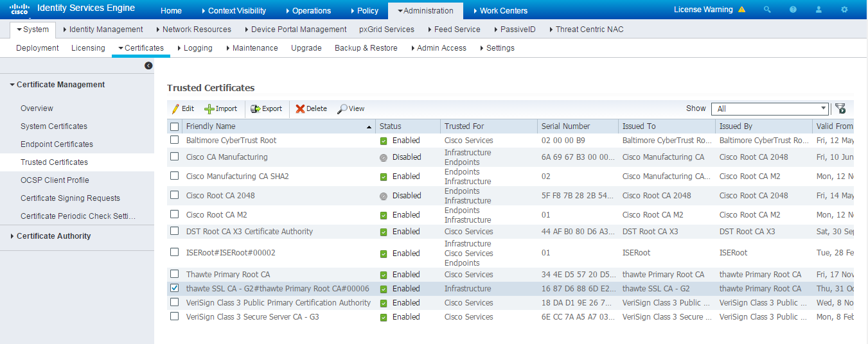Uncheck the thawte SSL CA - G2 checkbox

click(x=175, y=288)
